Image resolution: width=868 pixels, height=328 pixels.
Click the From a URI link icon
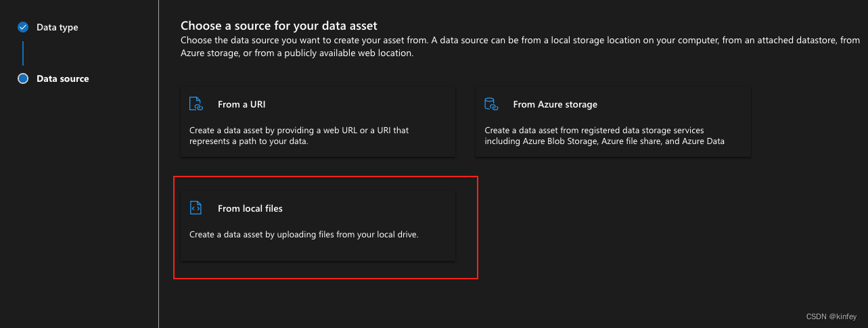pos(196,104)
